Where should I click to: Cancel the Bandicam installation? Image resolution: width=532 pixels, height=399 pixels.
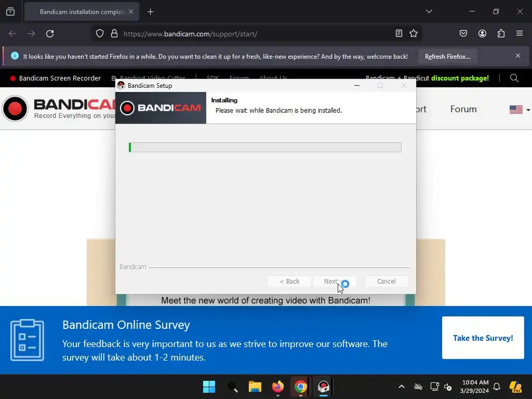tap(386, 281)
